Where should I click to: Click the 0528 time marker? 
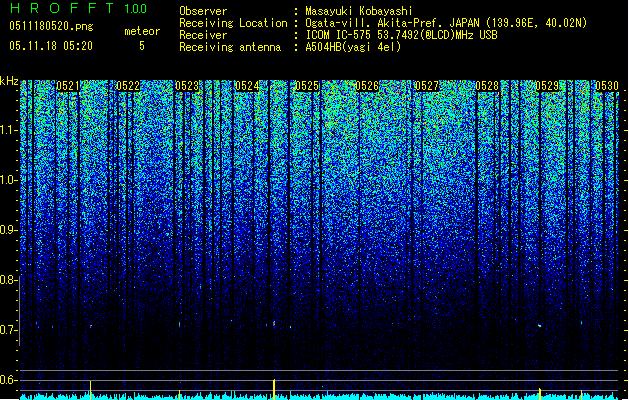487,86
